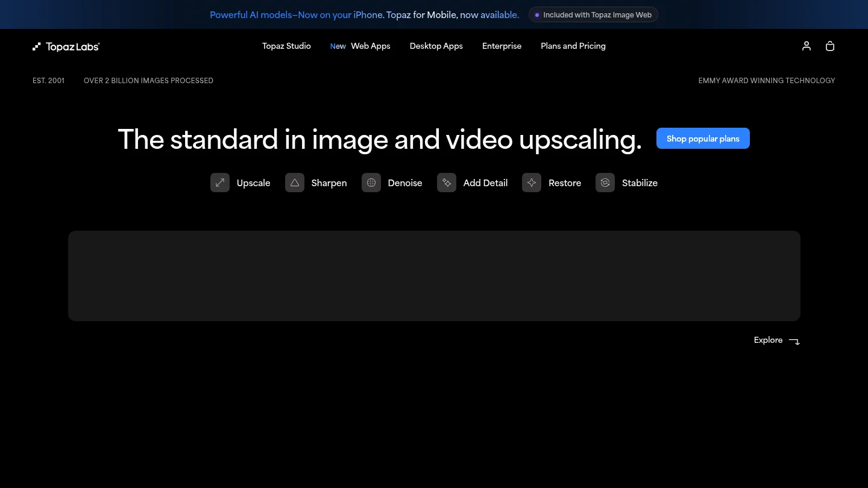The image size is (868, 488).
Task: Click the EST. 2001 text
Action: tap(48, 80)
